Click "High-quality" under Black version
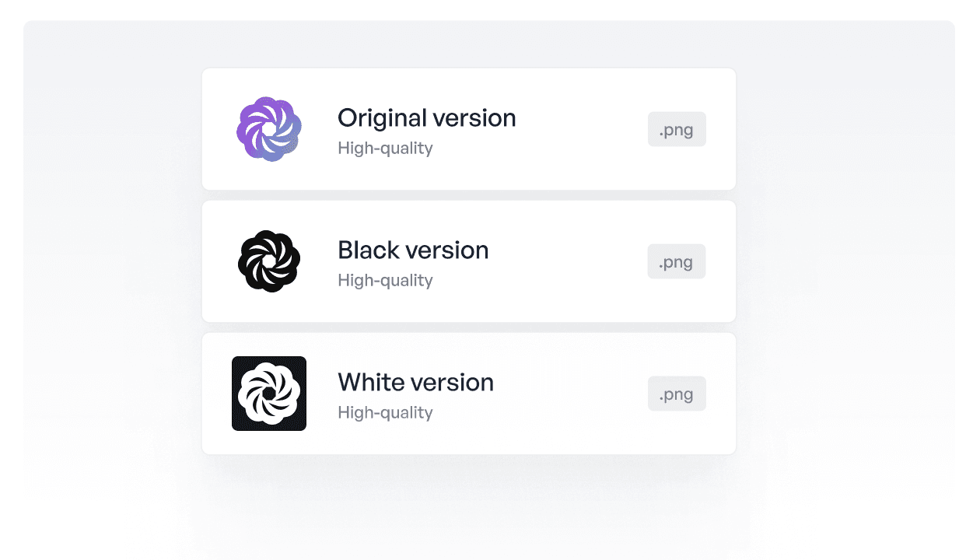The image size is (980, 560). [x=385, y=281]
